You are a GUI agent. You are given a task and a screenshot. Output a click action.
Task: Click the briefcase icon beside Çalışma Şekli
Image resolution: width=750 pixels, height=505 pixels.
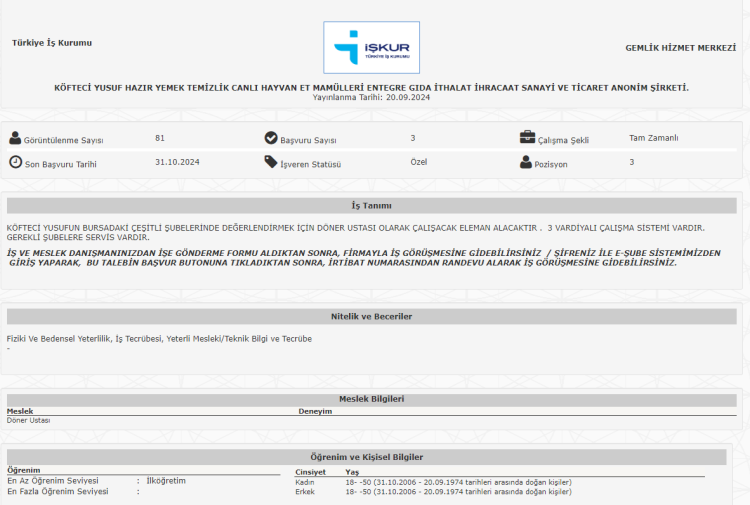coord(527,139)
